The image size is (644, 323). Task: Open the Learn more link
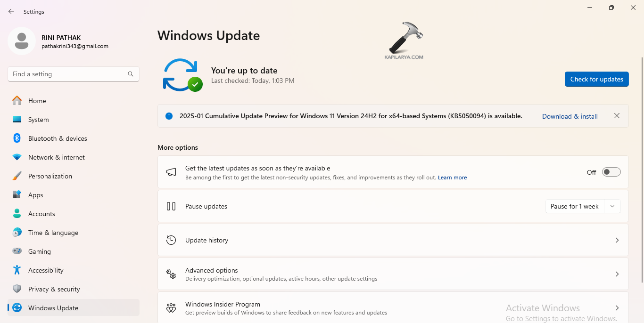pos(452,178)
